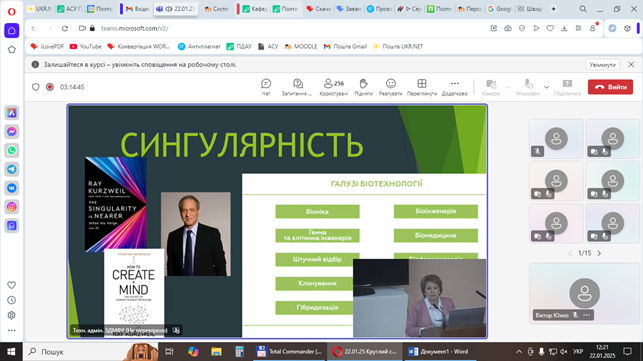Viewport: 643px width, 361px height.
Task: Open the downloads icon in address bar
Action: click(564, 28)
